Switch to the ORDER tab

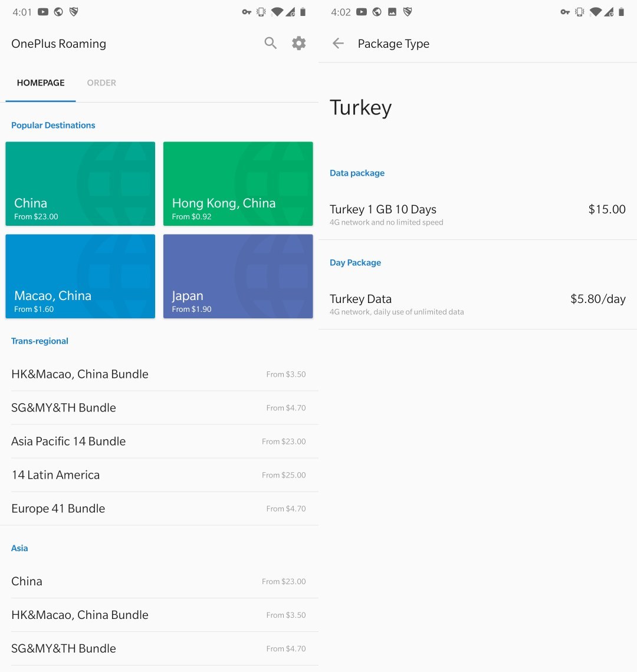pos(101,83)
